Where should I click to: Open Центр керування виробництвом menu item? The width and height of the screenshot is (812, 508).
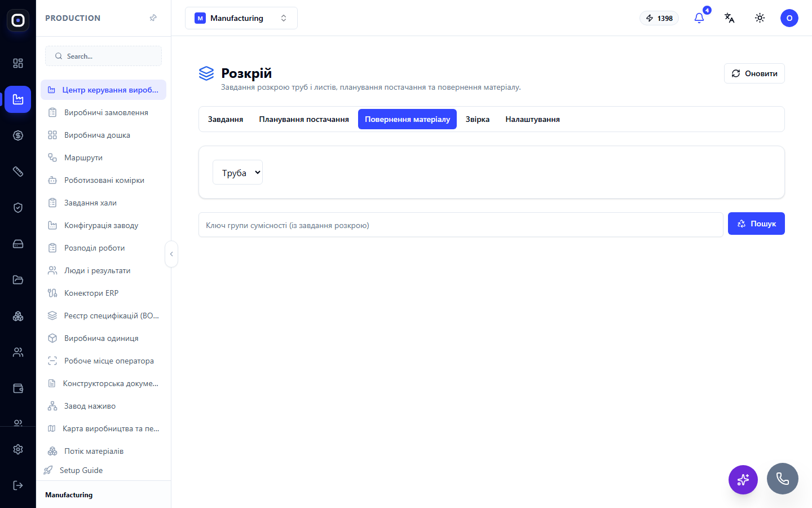pyautogui.click(x=103, y=90)
